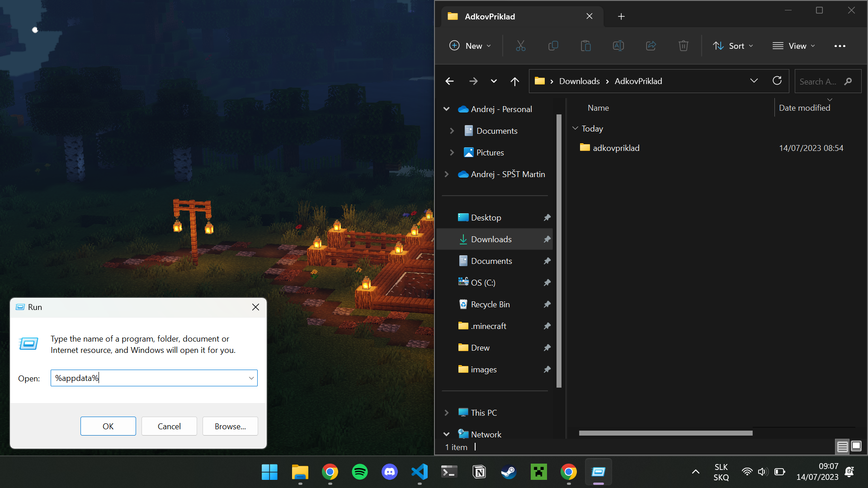Open recent locations dropdown arrow
This screenshot has height=488, width=868.
tap(494, 81)
